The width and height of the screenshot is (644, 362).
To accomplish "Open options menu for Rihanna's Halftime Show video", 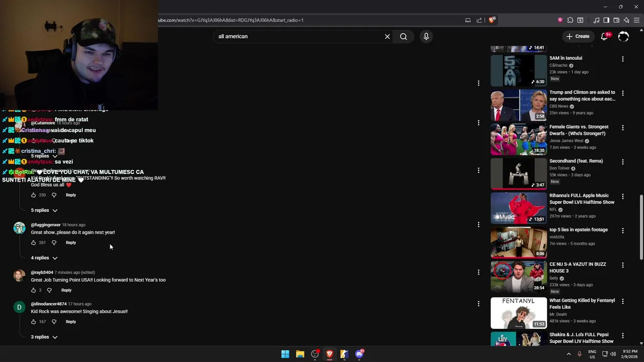I will click(x=623, y=196).
